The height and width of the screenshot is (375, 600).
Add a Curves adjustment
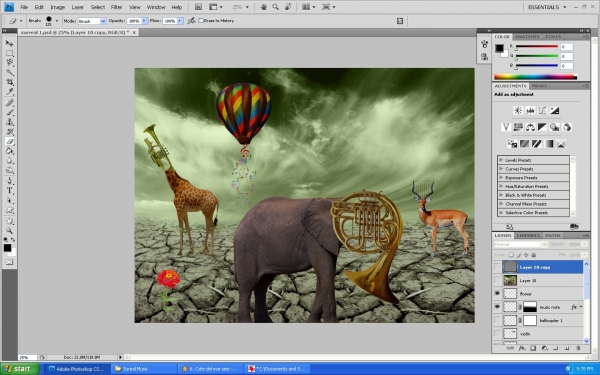coord(542,111)
